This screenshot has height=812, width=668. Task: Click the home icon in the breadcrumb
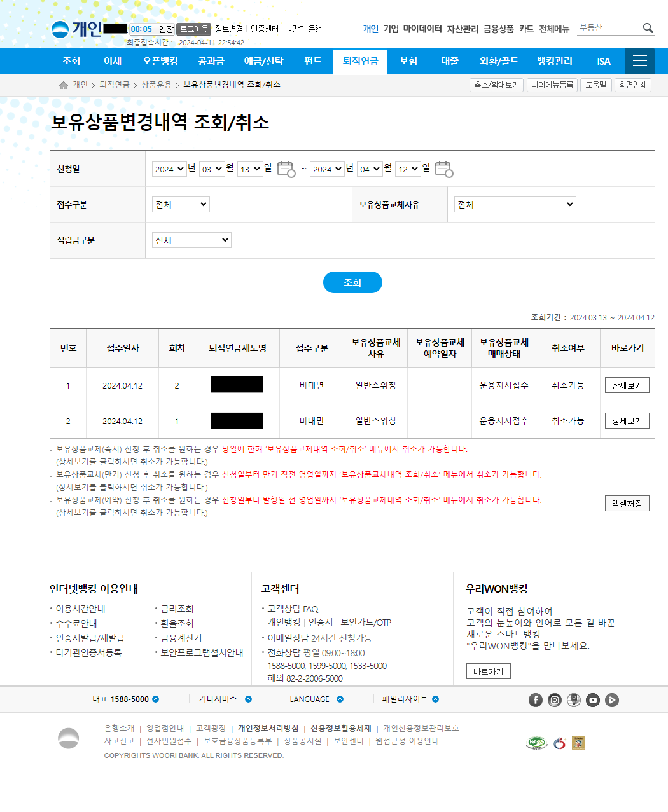[x=63, y=84]
